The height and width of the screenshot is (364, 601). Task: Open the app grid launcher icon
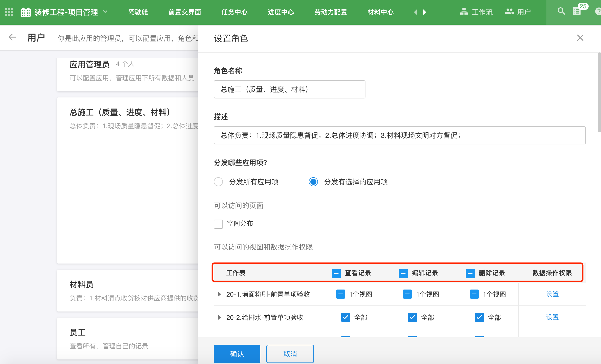9,12
